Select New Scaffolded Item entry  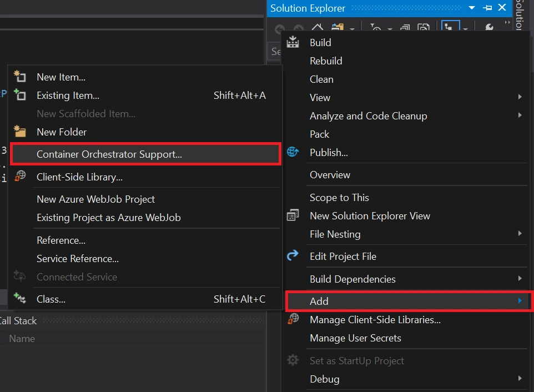pos(145,113)
